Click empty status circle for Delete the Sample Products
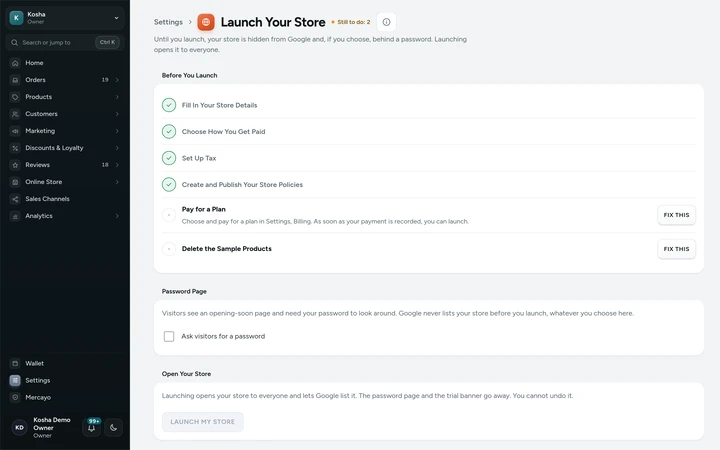Viewport: 720px width, 450px height. tap(169, 249)
